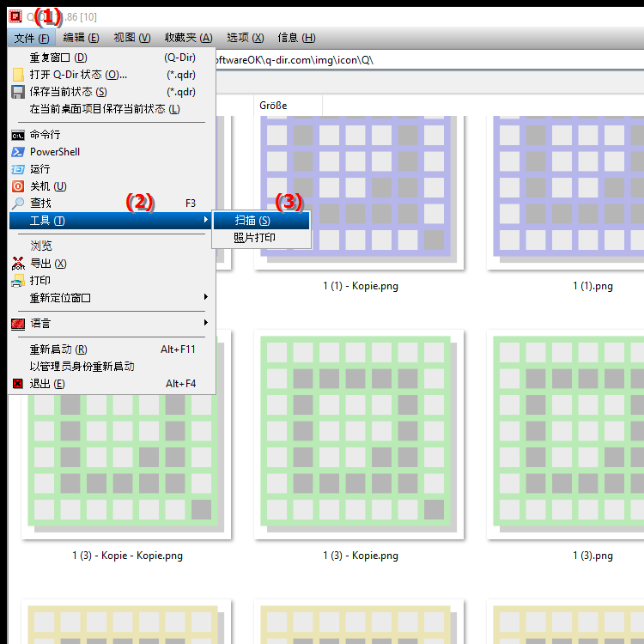Click folder icon next to 打开 Q-Dir 状态
The width and height of the screenshot is (644, 644).
[18, 75]
